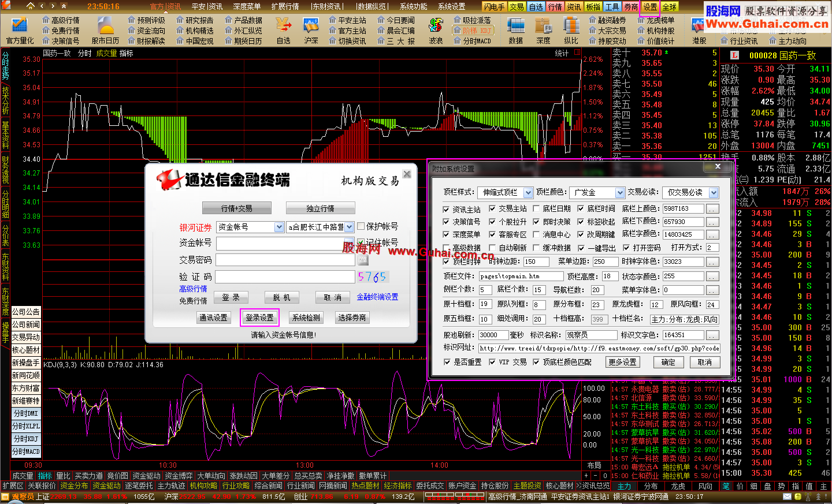
Task: Click the 标识网址 URL field
Action: coord(599,348)
